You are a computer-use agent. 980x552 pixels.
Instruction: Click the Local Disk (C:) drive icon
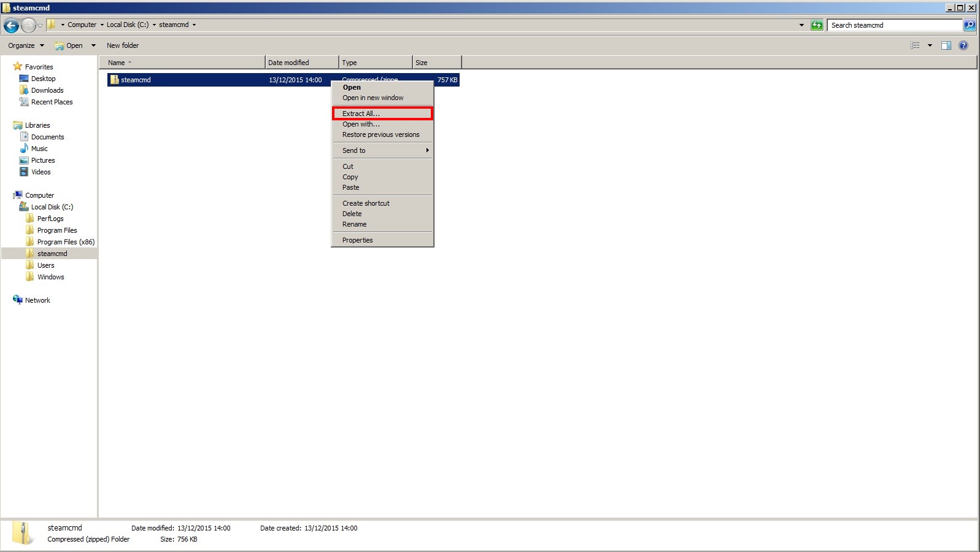[24, 207]
